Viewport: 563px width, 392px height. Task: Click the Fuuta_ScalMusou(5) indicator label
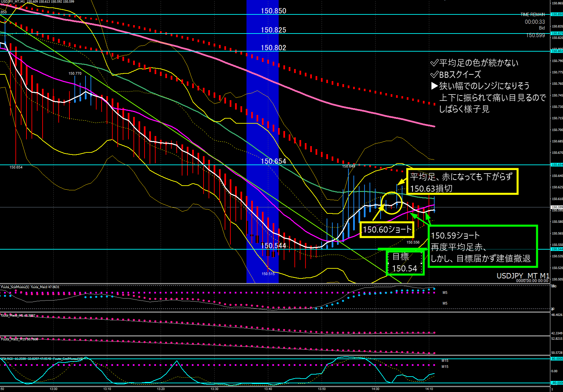[15, 287]
